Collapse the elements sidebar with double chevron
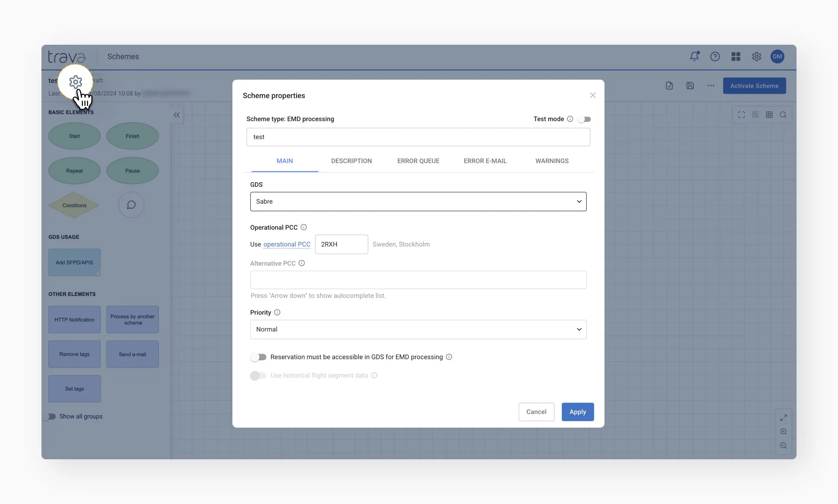Viewport: 838px width, 504px height. coord(176,115)
